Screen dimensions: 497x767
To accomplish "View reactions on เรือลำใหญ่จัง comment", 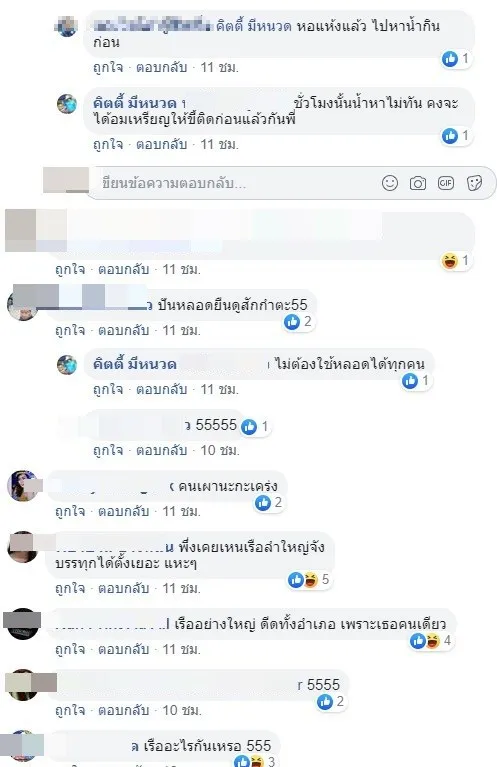I will point(309,580).
